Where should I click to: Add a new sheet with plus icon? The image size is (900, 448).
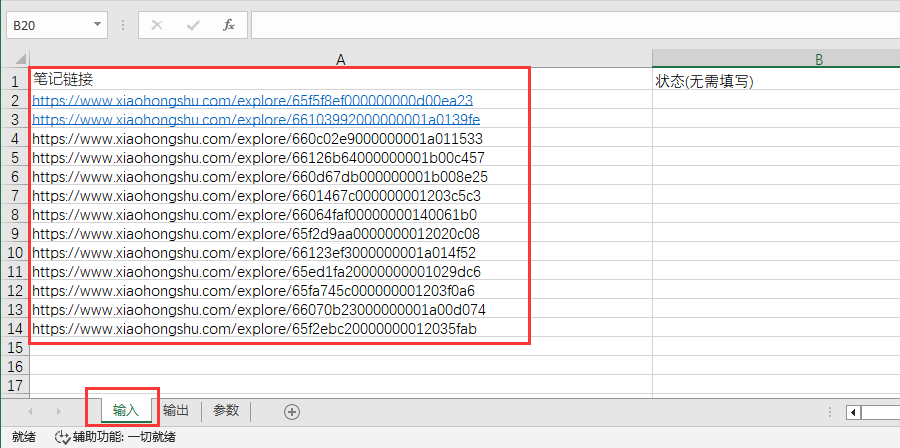click(x=292, y=411)
